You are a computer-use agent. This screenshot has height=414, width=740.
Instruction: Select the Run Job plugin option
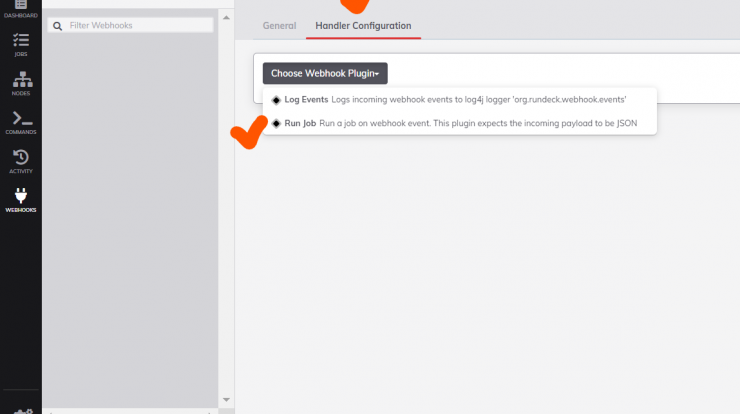coord(459,123)
